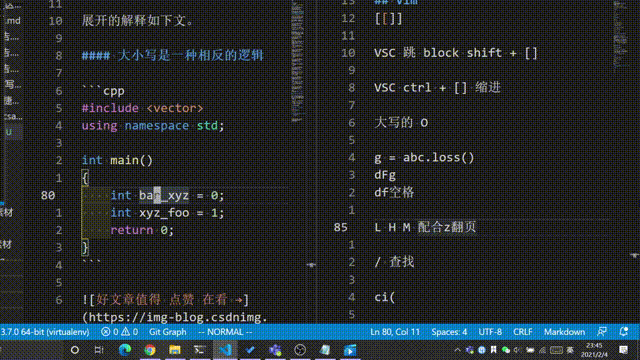The height and width of the screenshot is (360, 640).
Task: Click the feedback icon in status bar
Action: click(602, 332)
